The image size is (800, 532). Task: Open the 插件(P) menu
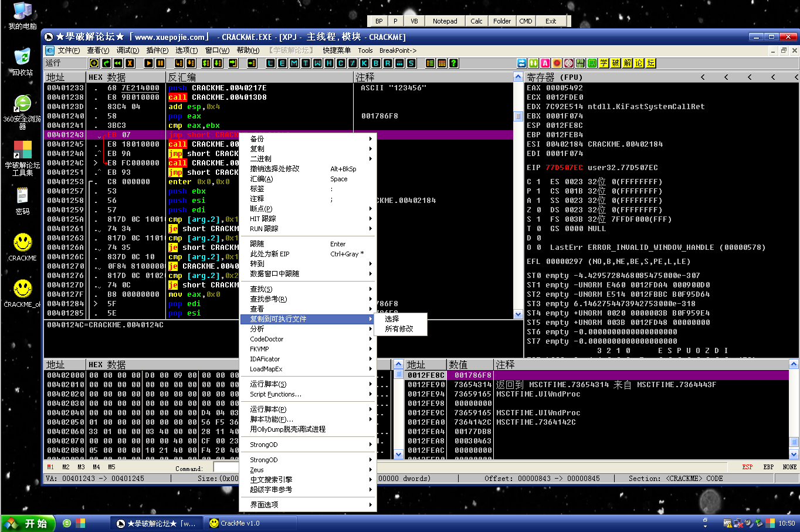point(157,50)
